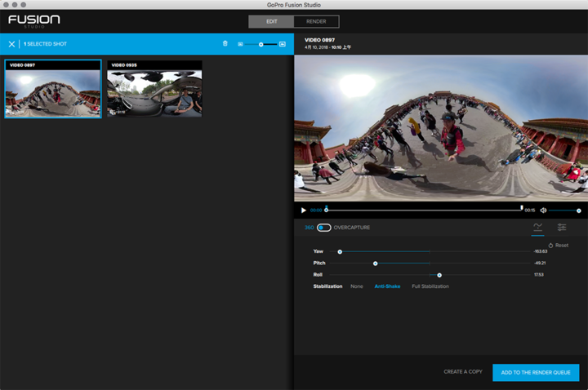Choose Full Stabilization option
Viewport: 588px width, 390px height.
coord(430,286)
